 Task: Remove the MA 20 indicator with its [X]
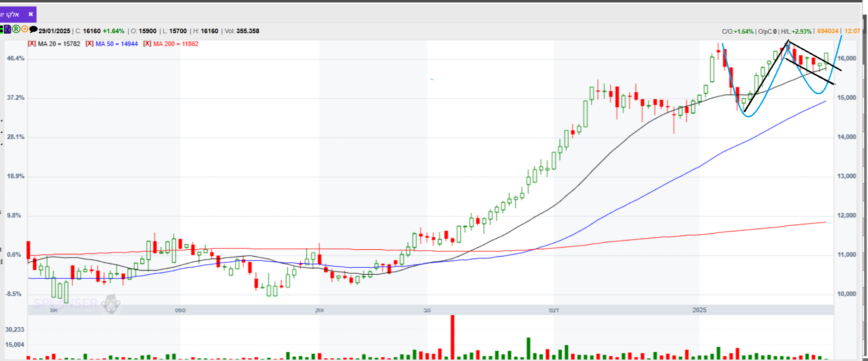coord(32,44)
